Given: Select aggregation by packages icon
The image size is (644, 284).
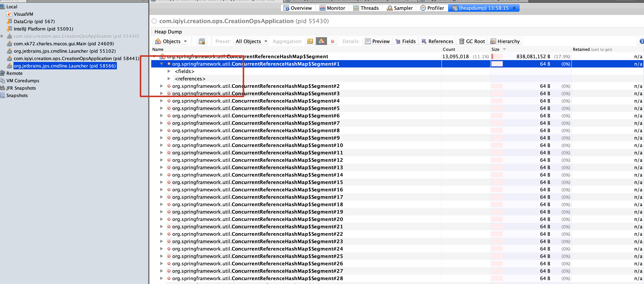Looking at the screenshot, I should point(310,41).
